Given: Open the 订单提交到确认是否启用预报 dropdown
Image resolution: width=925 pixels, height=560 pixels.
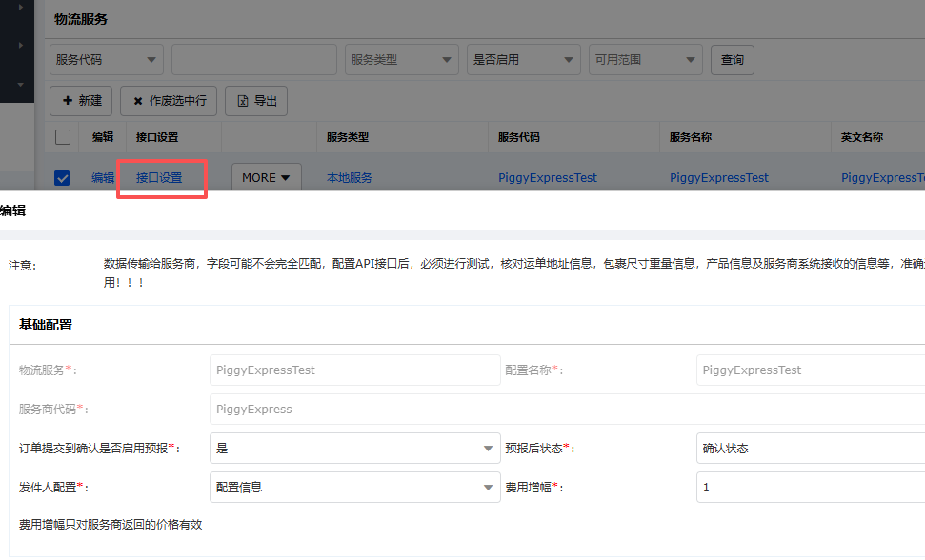Looking at the screenshot, I should 354,449.
